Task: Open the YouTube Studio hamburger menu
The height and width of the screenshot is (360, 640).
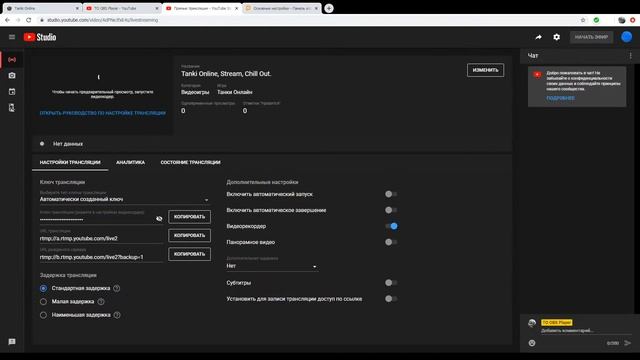Action: pos(12,37)
